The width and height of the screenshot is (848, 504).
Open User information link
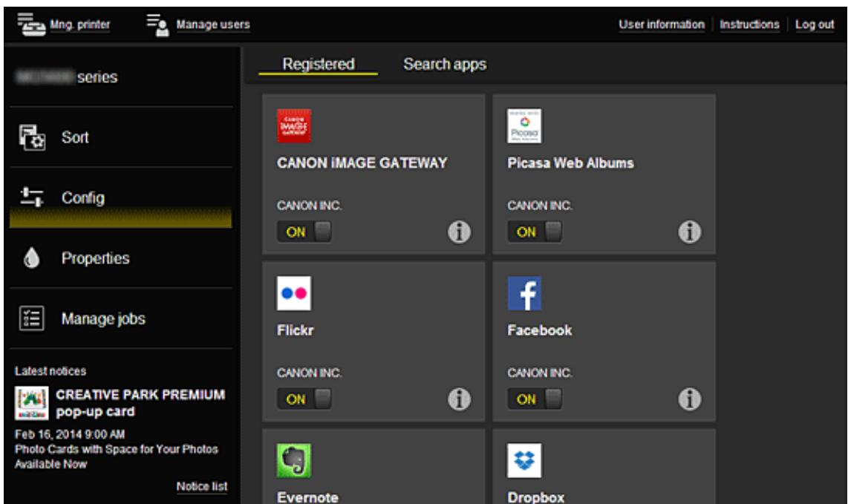(x=662, y=25)
